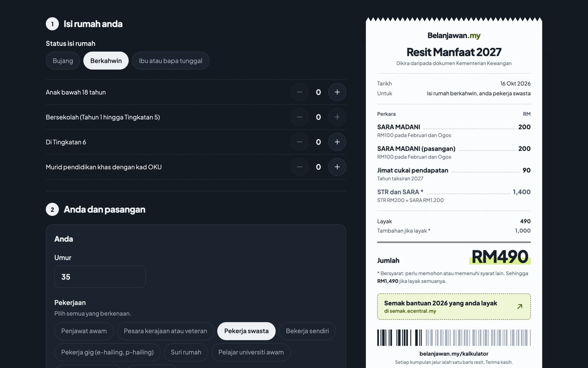
Task: Click the Tambahan jika layak * row
Action: (x=454, y=231)
